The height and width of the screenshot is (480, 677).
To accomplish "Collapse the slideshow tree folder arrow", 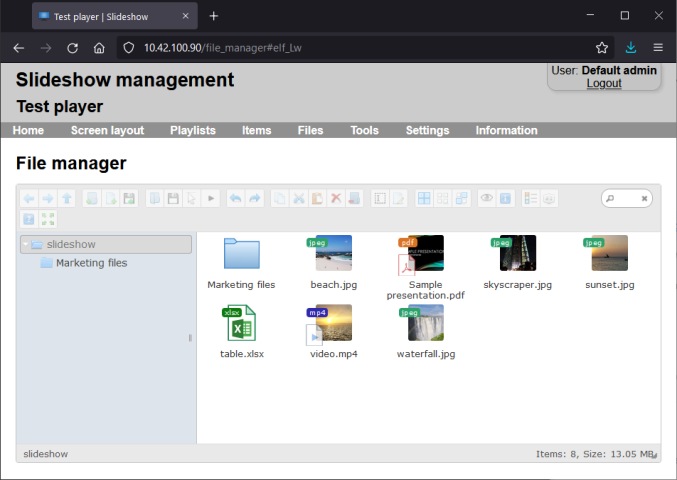I will click(25, 245).
